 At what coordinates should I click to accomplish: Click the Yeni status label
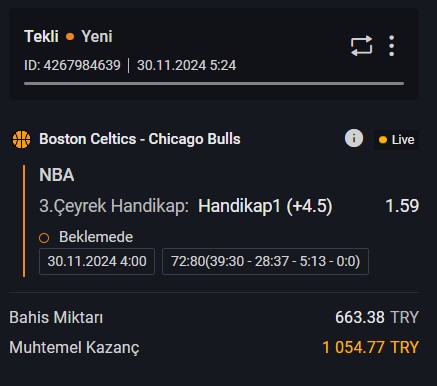coord(97,36)
